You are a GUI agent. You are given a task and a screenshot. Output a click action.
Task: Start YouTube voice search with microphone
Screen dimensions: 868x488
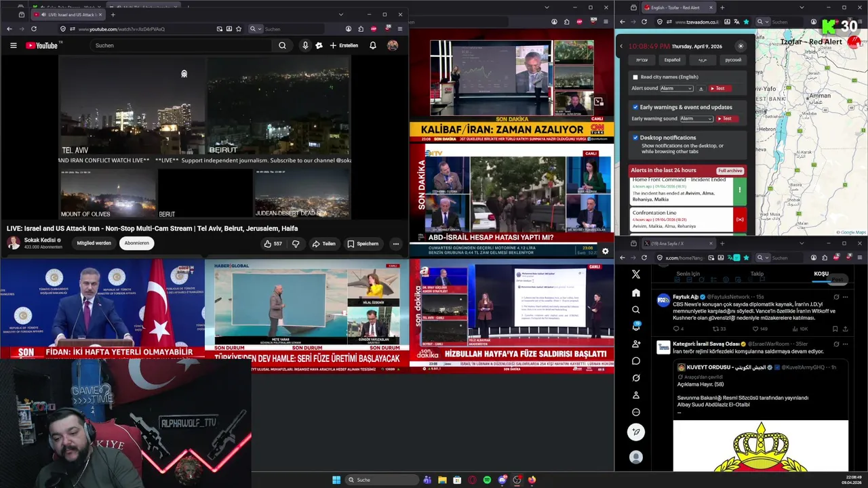[305, 45]
